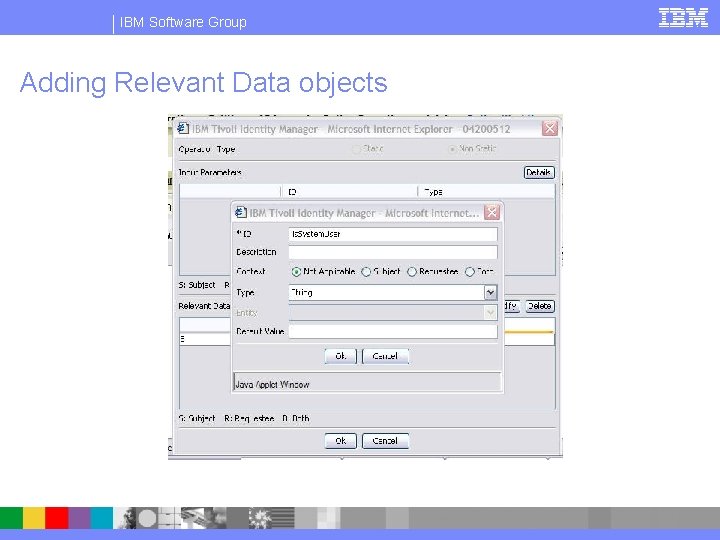720x540 pixels.
Task: Click the Adding Relevant Data objects title
Action: (203, 83)
